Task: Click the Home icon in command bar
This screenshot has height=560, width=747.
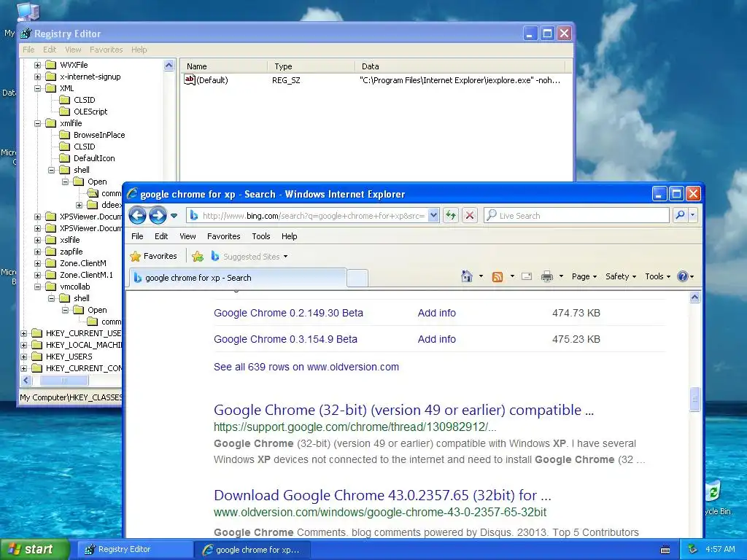Action: click(x=467, y=276)
